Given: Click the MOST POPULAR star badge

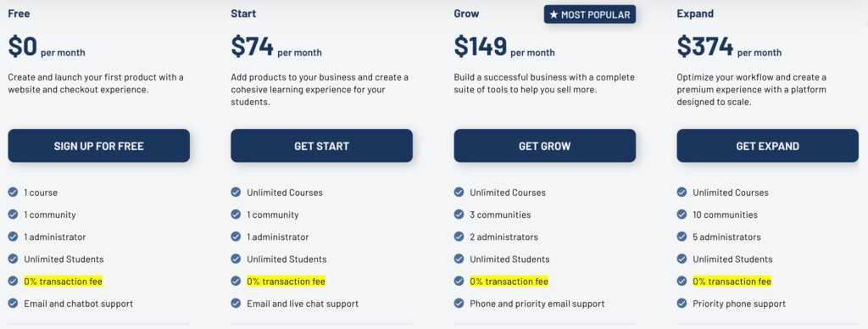Looking at the screenshot, I should [590, 14].
